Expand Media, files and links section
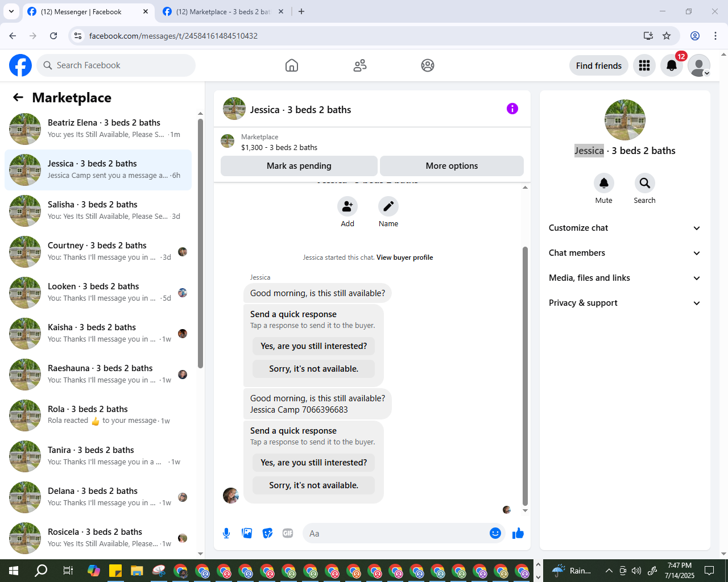This screenshot has height=582, width=728. click(624, 278)
